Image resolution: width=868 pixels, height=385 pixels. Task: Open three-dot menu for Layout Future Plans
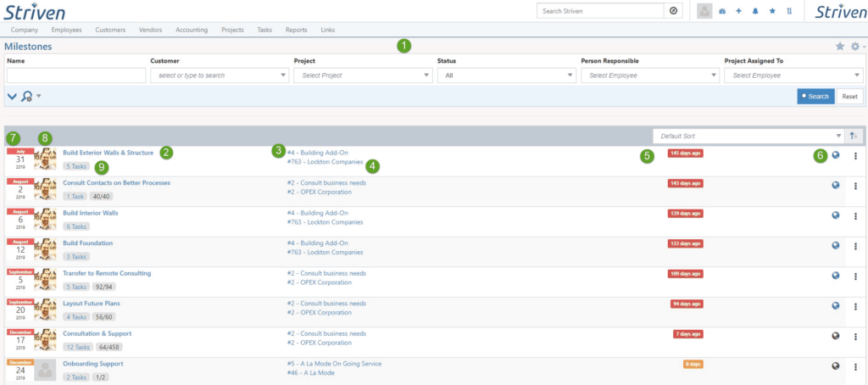pyautogui.click(x=855, y=306)
